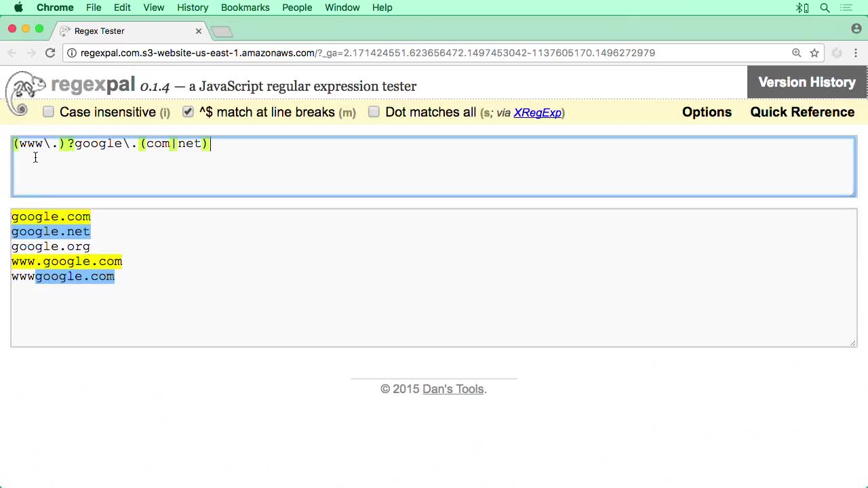Enable the Case insensitive checkbox
This screenshot has width=868, height=488.
coord(48,112)
